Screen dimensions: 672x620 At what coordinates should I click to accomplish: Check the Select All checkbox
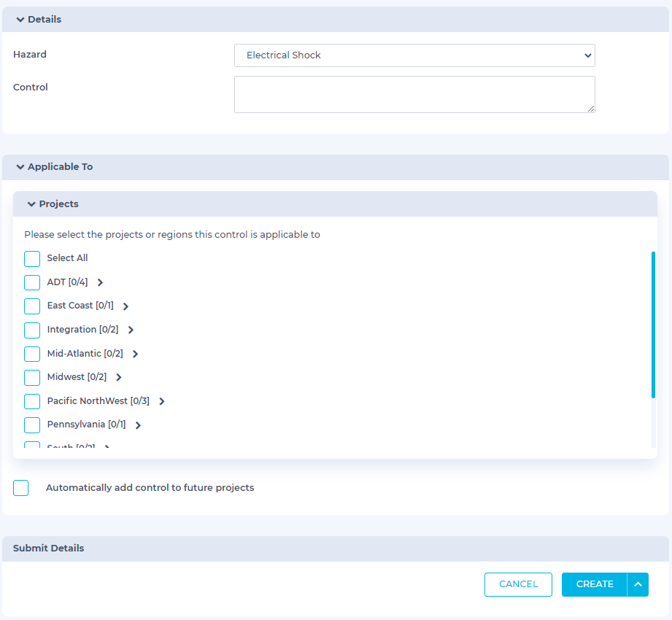click(32, 259)
